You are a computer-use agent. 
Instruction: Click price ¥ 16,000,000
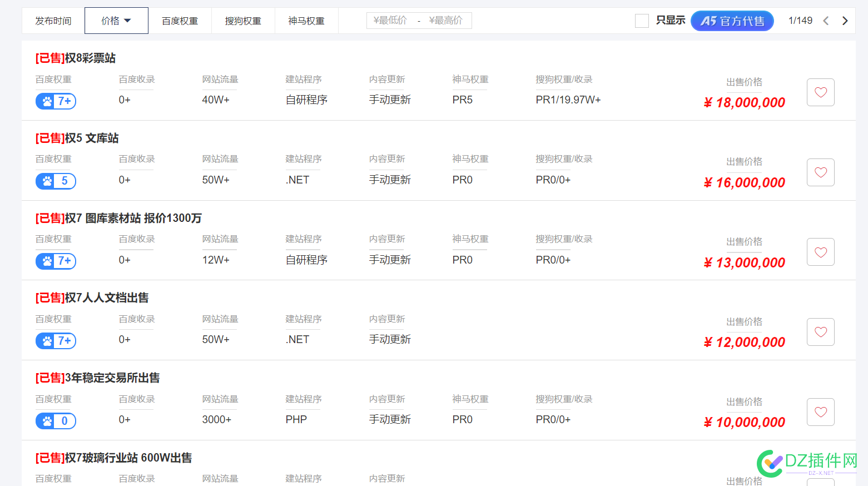point(745,182)
